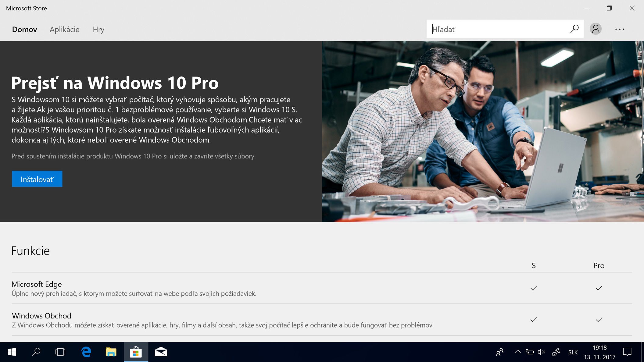Click the Pro column header
The height and width of the screenshot is (362, 644).
coord(599,266)
